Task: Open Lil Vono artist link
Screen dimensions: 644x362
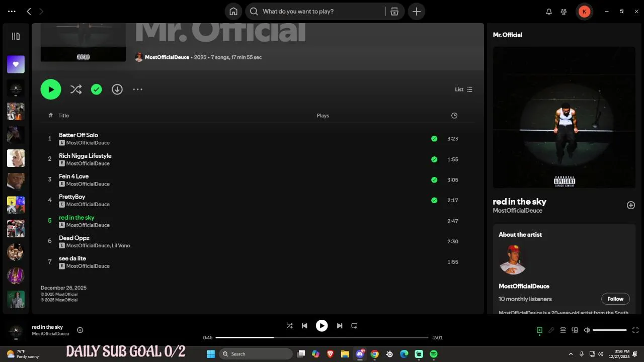Action: [121, 246]
